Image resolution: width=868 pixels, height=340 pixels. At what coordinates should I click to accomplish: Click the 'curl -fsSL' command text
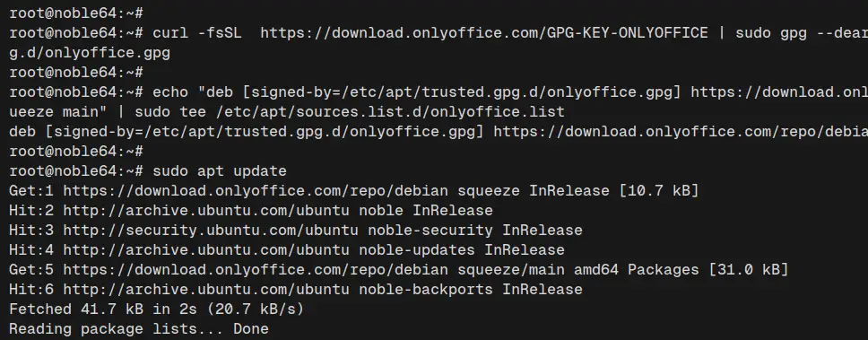click(x=197, y=32)
